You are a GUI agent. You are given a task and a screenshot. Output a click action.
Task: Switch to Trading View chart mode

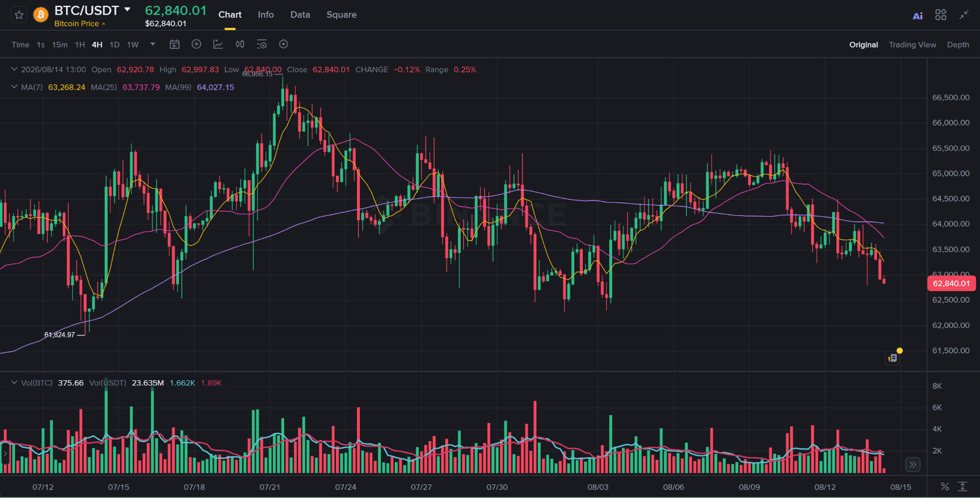pyautogui.click(x=912, y=45)
